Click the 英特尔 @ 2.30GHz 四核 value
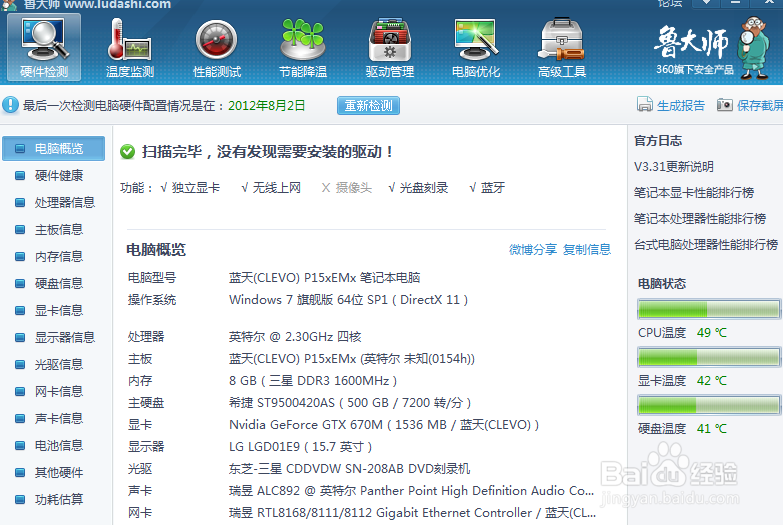The image size is (783, 525). 295,337
